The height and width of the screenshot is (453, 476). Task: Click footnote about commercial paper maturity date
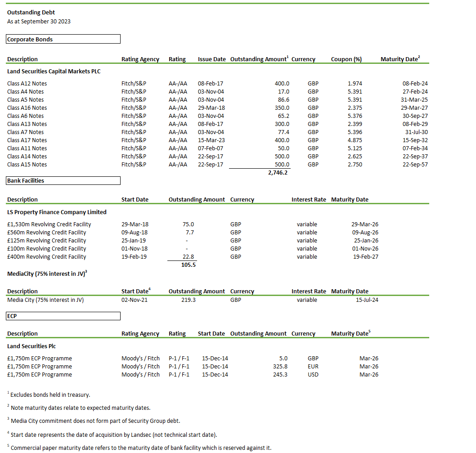point(139,448)
